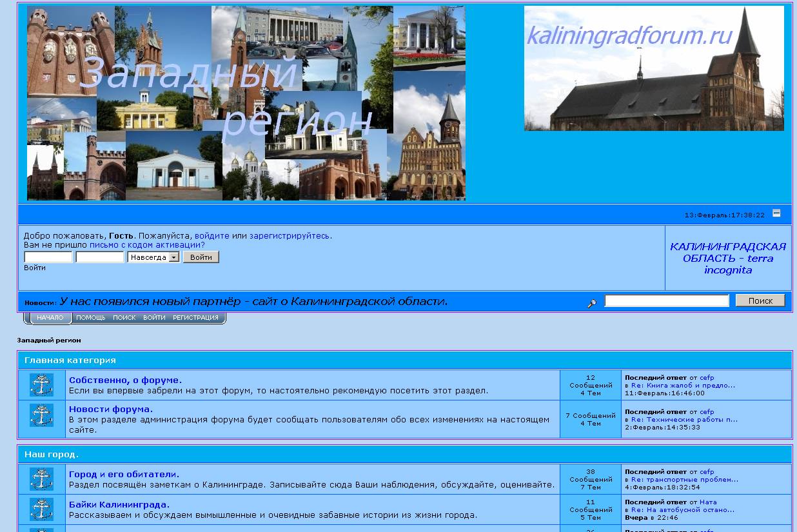Follow the 'войдите' link
Screen dimensions: 797x532
coord(212,236)
